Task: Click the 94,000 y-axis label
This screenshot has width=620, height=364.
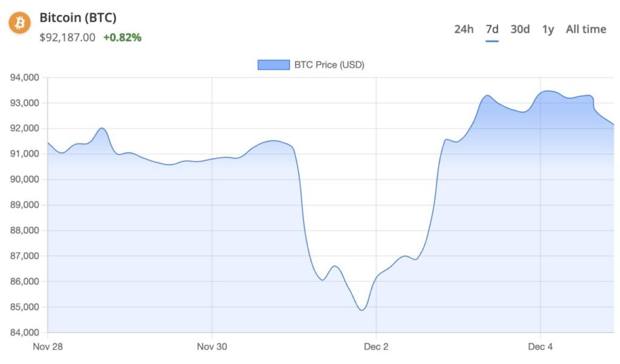Action: (26, 77)
